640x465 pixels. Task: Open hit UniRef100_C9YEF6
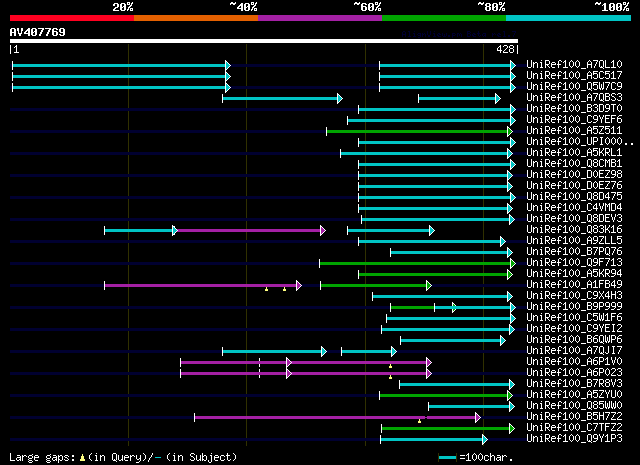pyautogui.click(x=574, y=119)
